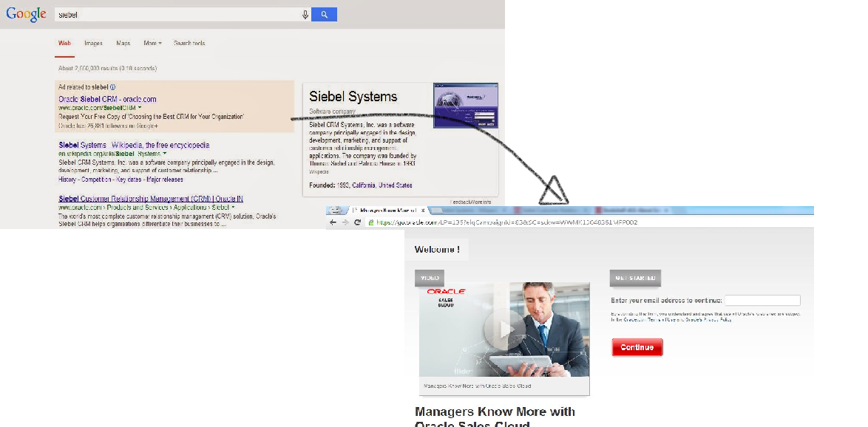Viewport: 868px width, 427px height.
Task: Expand the arrow beside www.oracle.com/SiebelCRM
Action: tap(140, 108)
